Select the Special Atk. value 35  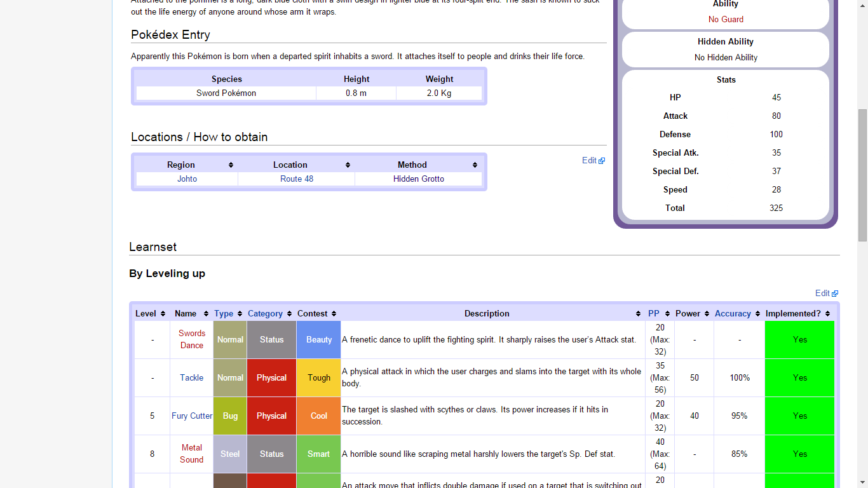tap(776, 153)
